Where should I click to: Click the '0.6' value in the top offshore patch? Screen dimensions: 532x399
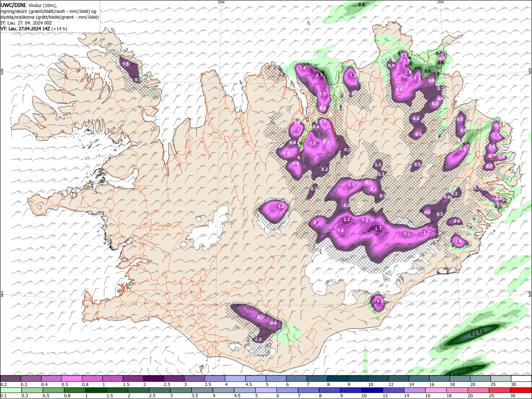click(x=362, y=5)
